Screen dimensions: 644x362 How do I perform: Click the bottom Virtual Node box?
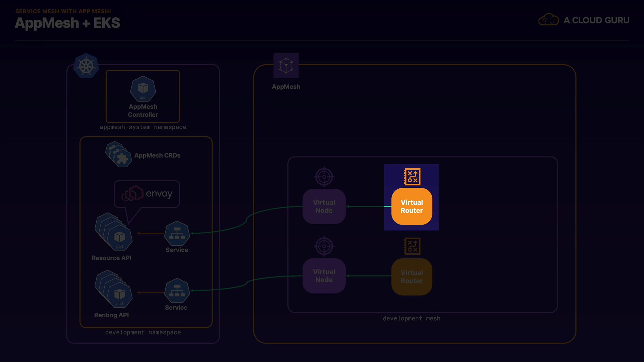tap(324, 276)
